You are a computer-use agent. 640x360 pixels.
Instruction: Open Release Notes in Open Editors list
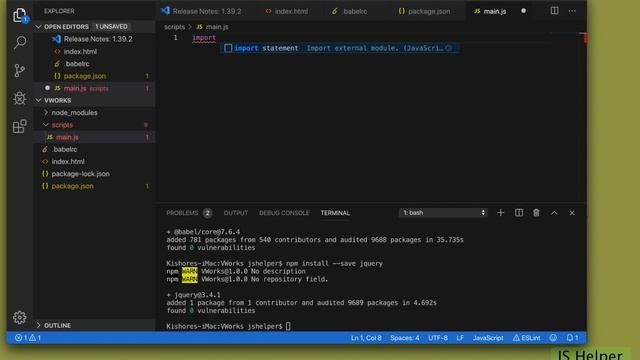click(95, 39)
